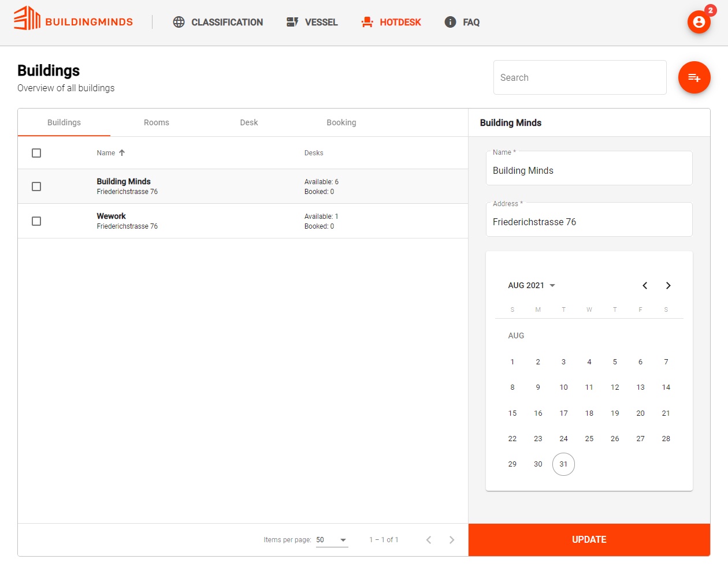Image resolution: width=728 pixels, height=578 pixels.
Task: Select August 1 in the calendar
Action: point(512,362)
